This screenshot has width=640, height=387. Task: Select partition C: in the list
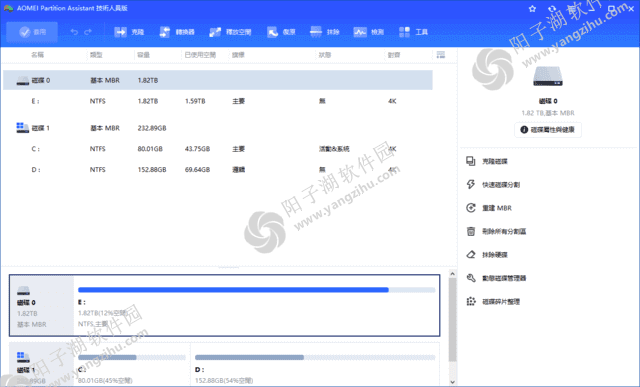(x=218, y=149)
